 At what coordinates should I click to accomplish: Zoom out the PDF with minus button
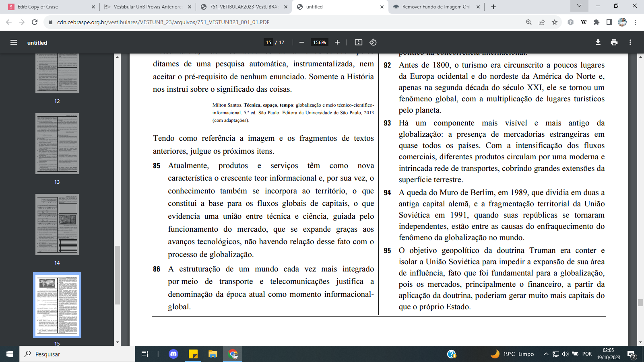[302, 42]
